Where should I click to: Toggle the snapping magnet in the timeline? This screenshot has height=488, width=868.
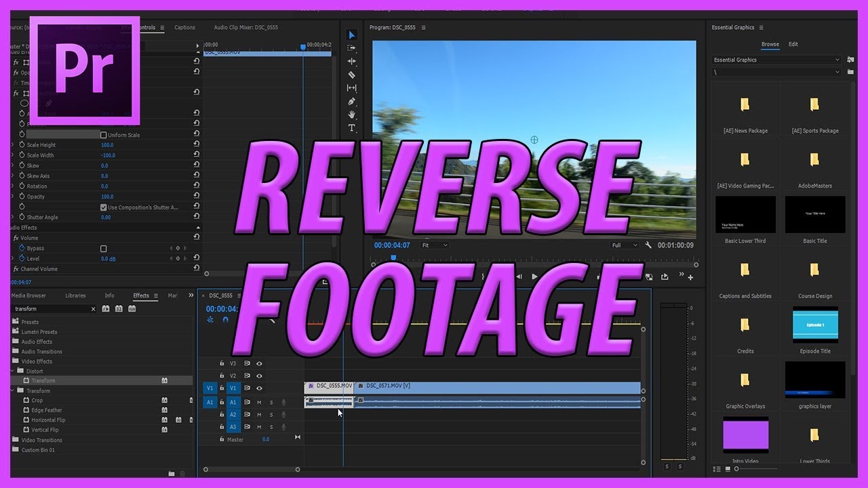pyautogui.click(x=225, y=320)
